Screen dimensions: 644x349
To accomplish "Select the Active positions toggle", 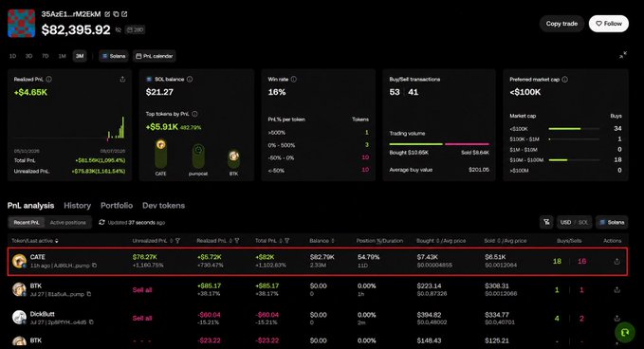I will click(x=67, y=223).
